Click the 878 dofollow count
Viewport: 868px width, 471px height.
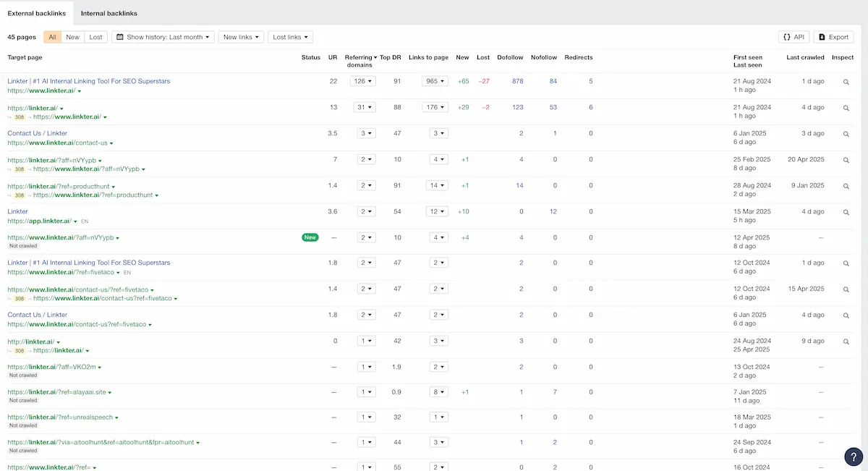pyautogui.click(x=517, y=82)
